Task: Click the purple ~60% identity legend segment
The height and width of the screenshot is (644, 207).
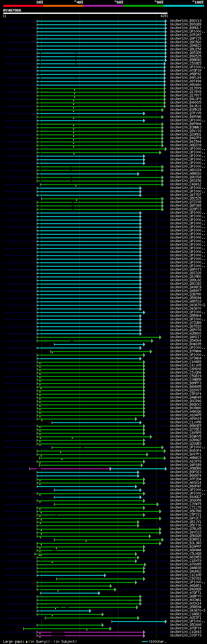Action: (103, 6)
